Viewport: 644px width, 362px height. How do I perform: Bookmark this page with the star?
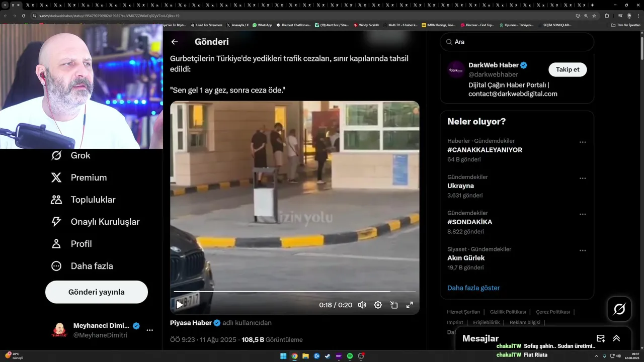point(594,16)
